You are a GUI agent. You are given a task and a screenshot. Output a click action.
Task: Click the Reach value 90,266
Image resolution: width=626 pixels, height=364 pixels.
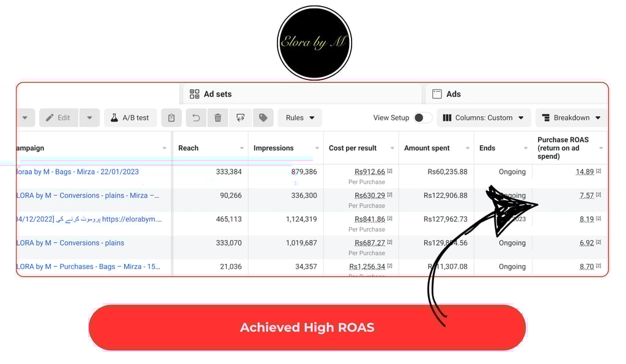coord(230,195)
